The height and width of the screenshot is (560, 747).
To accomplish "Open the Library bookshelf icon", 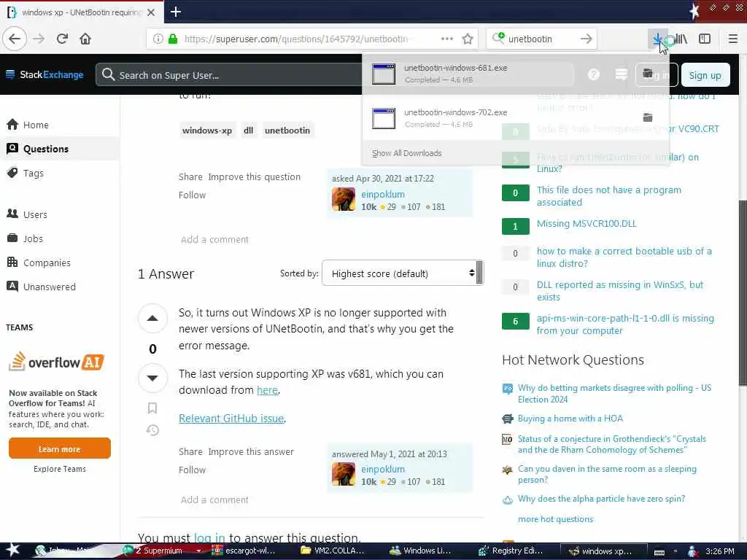I will [x=681, y=39].
